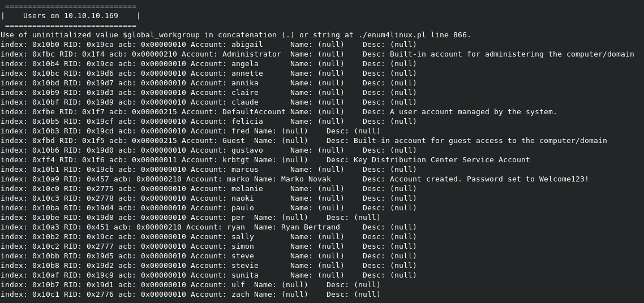Click the 'Users on 10.10.10.169' header text
This screenshot has height=303, width=644.
point(70,16)
